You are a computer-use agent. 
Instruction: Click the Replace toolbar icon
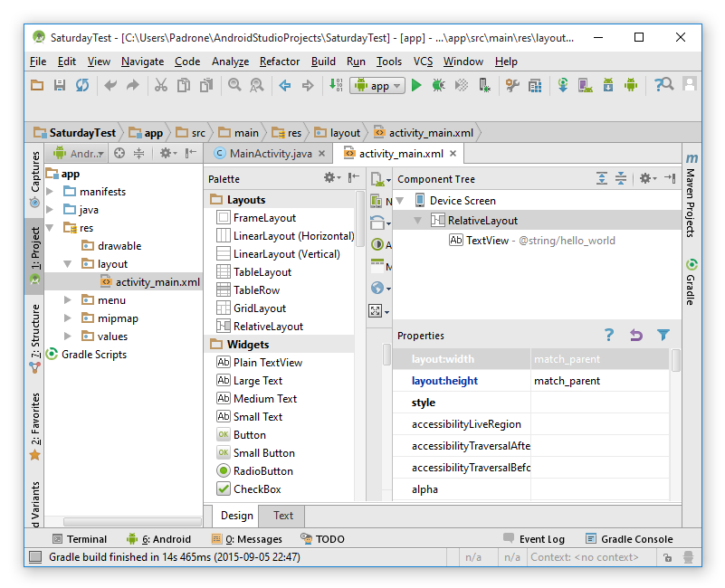point(257,85)
